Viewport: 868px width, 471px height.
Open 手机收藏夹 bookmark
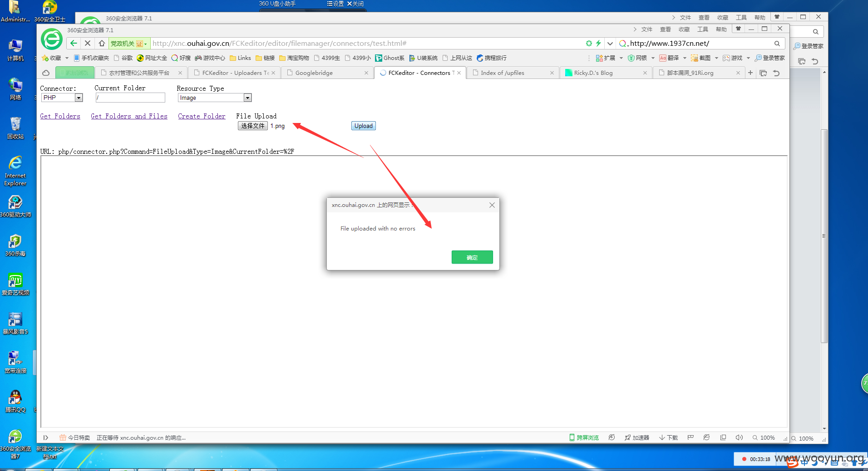(x=91, y=58)
